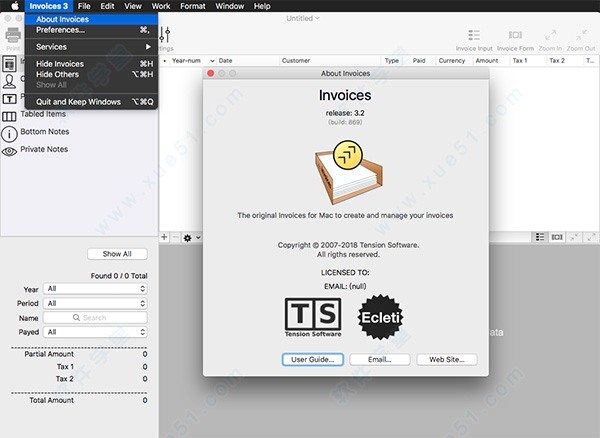The image size is (600, 438).
Task: Open the Apple menu
Action: pos(15,6)
